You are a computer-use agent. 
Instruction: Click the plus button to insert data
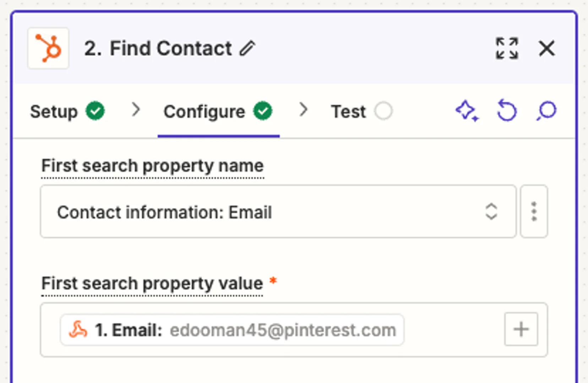click(521, 329)
